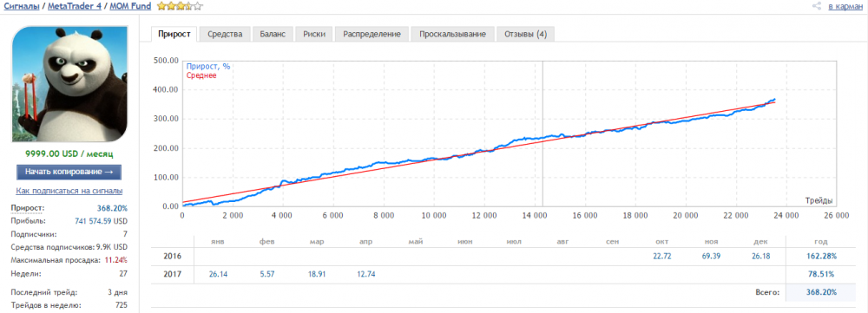Click the 2016 October value '22.72'
The height and width of the screenshot is (313, 868).
[662, 257]
